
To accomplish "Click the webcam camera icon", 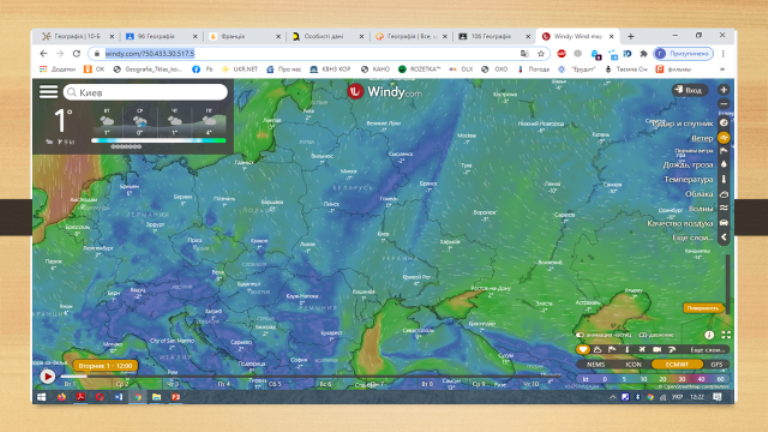I will [657, 349].
